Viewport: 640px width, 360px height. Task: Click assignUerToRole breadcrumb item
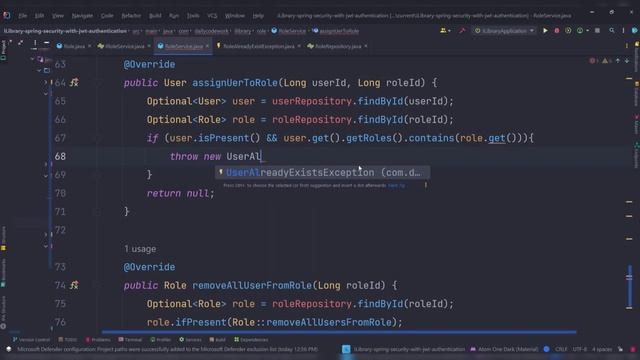coord(336,31)
